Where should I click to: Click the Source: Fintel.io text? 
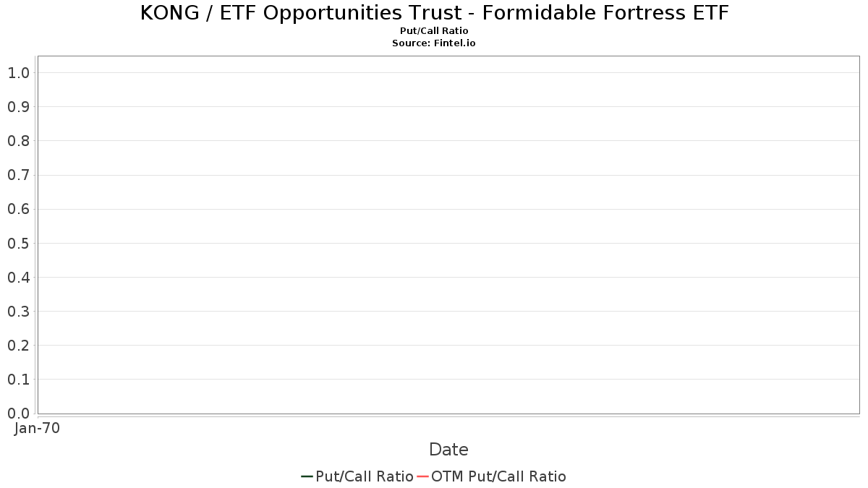click(x=434, y=43)
